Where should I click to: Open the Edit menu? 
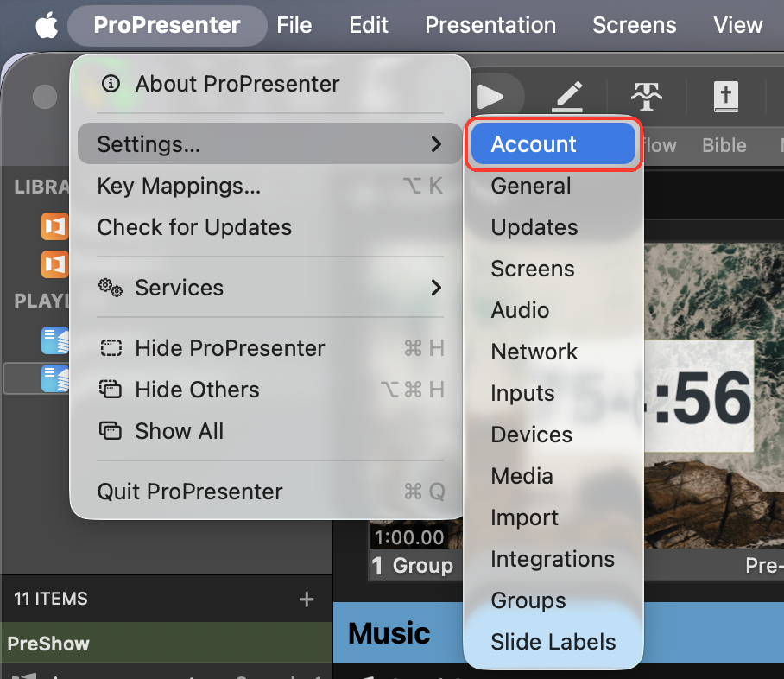pyautogui.click(x=369, y=25)
